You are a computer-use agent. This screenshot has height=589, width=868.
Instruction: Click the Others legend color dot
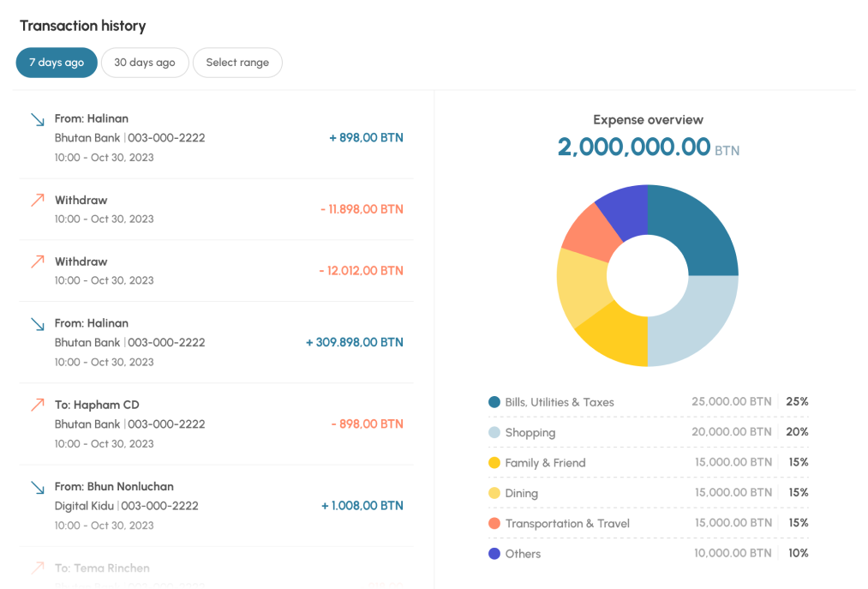tap(494, 554)
